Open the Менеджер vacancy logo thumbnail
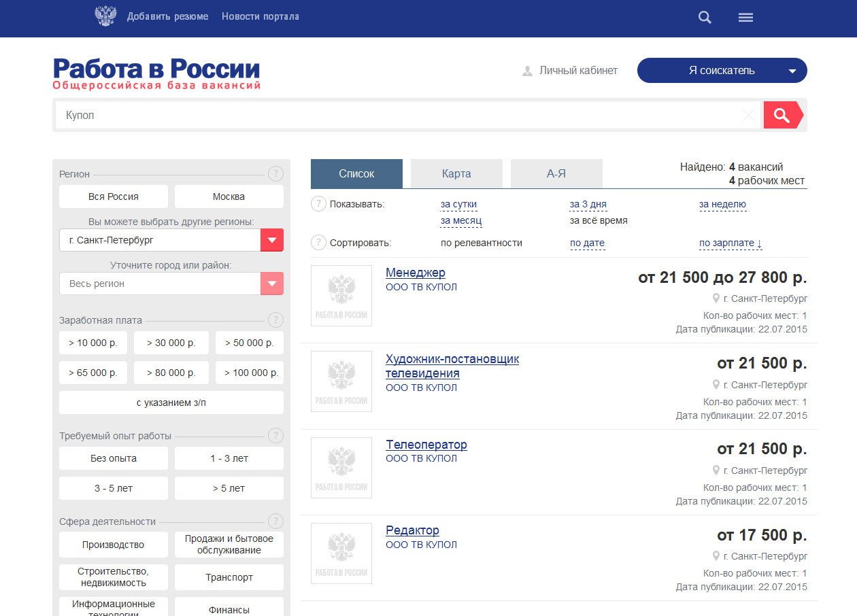Viewport: 857px width, 616px height. [341, 296]
